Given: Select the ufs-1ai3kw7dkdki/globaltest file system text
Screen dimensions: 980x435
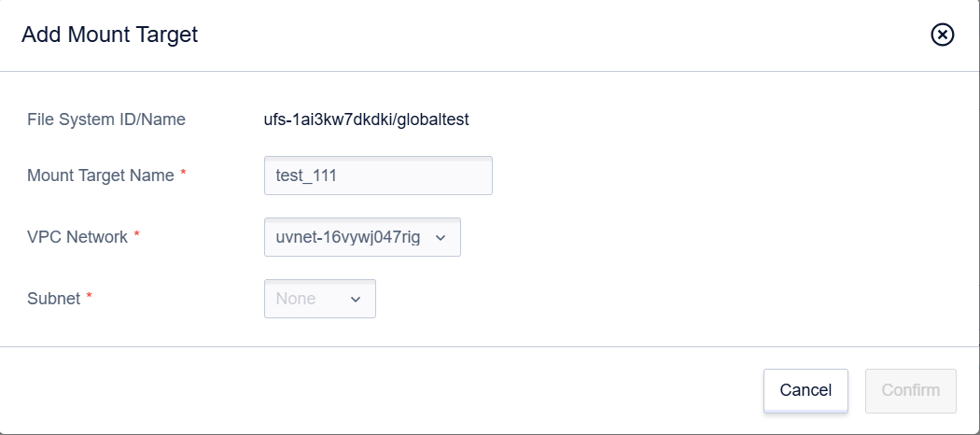Looking at the screenshot, I should pos(366,119).
